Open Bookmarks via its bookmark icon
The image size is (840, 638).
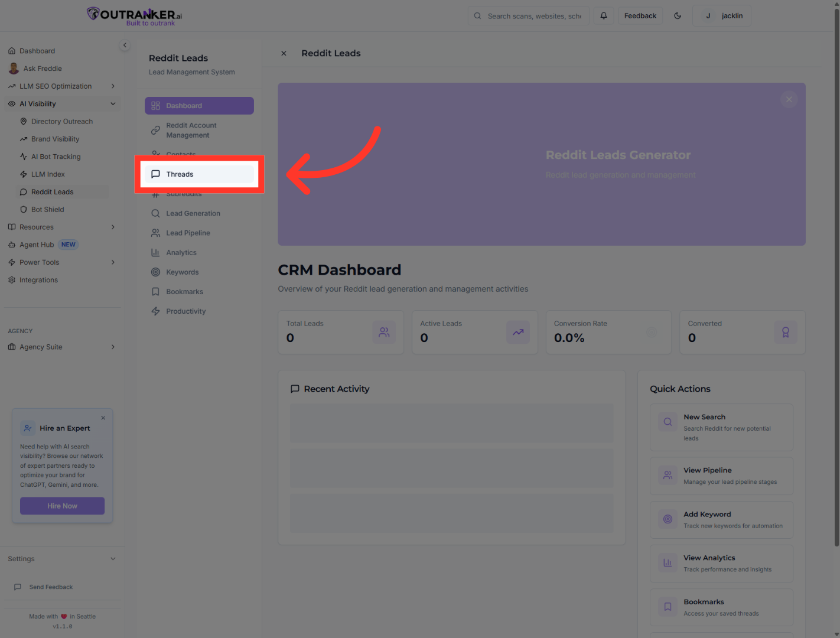pyautogui.click(x=155, y=291)
